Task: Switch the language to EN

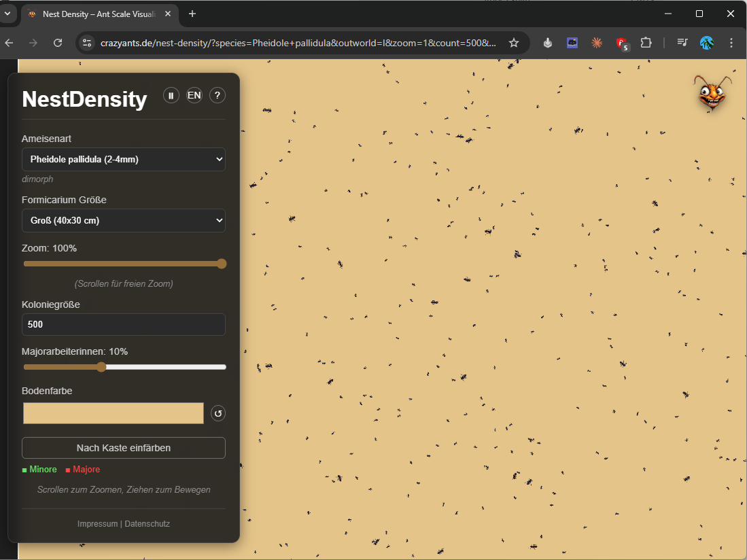Action: coord(194,95)
